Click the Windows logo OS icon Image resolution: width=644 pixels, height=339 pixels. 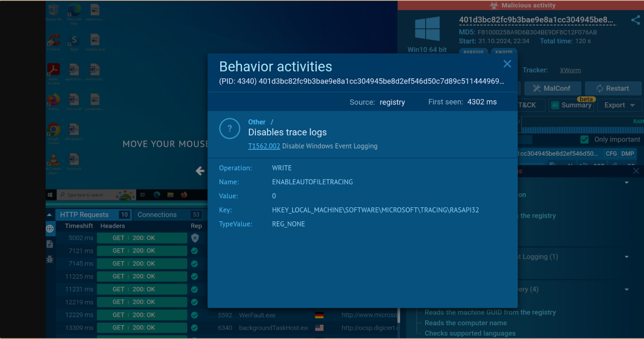point(427,29)
